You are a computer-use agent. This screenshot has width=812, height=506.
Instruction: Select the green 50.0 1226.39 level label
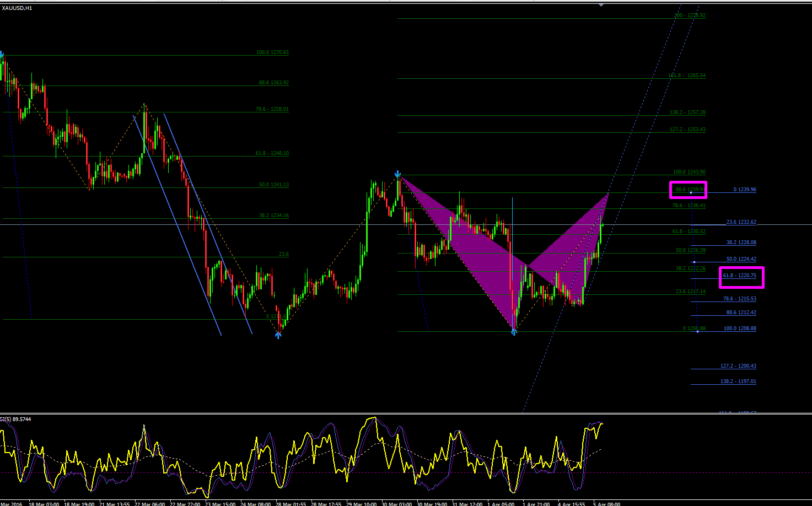coord(691,250)
